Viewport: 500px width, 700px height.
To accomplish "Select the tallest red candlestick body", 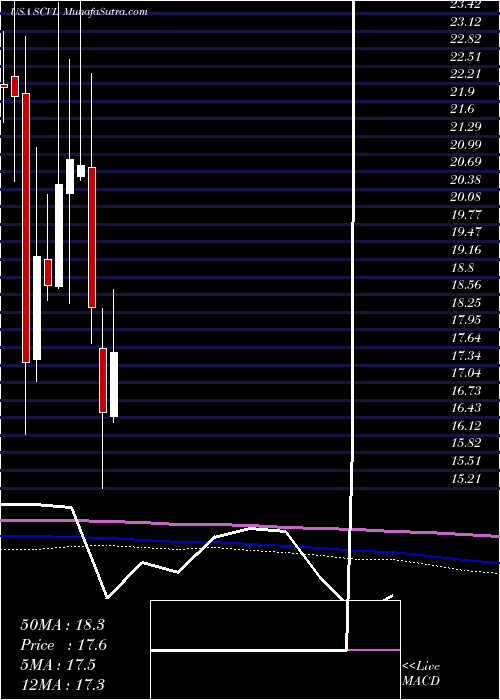I will 26,228.
